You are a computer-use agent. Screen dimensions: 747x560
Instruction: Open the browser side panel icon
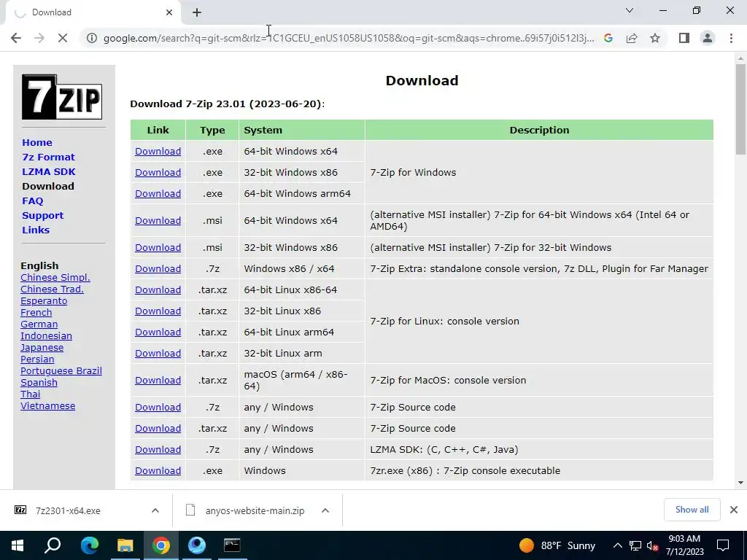point(684,38)
